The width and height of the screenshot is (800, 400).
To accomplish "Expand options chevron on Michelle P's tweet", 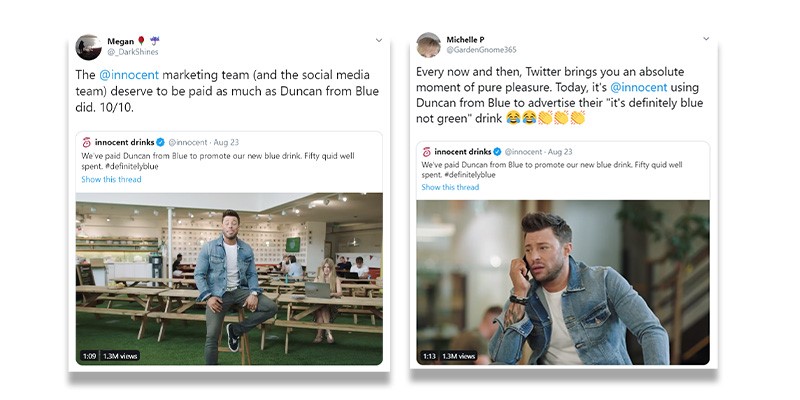I will (x=706, y=38).
